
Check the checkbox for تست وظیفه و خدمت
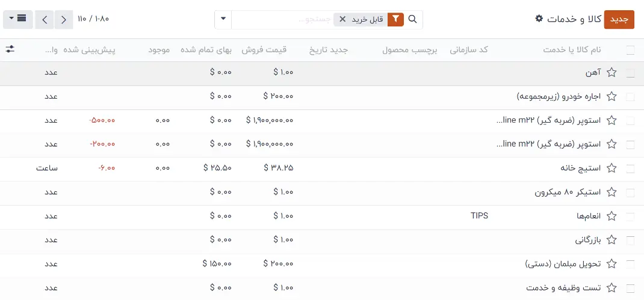coord(630,289)
